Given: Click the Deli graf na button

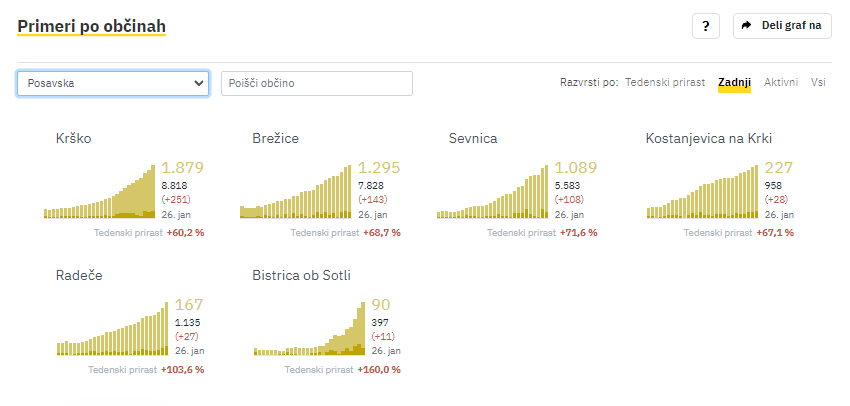Looking at the screenshot, I should pyautogui.click(x=782, y=26).
